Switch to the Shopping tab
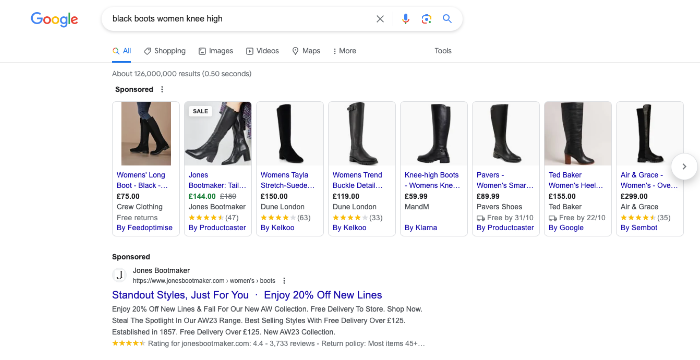 point(165,51)
